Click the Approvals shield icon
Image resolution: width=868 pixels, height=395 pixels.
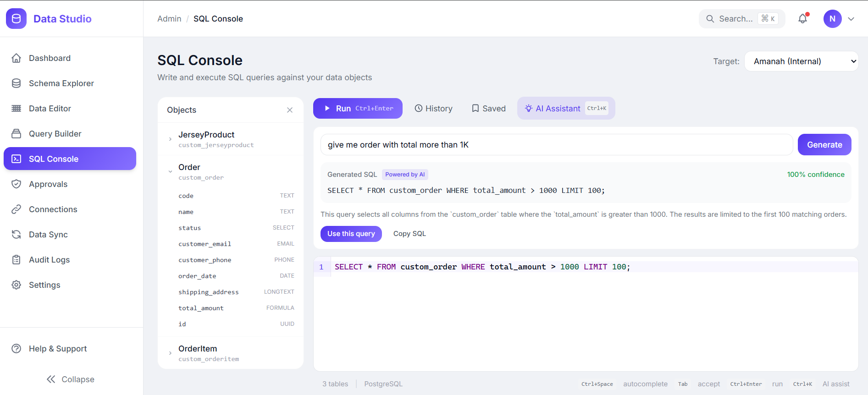click(x=17, y=184)
